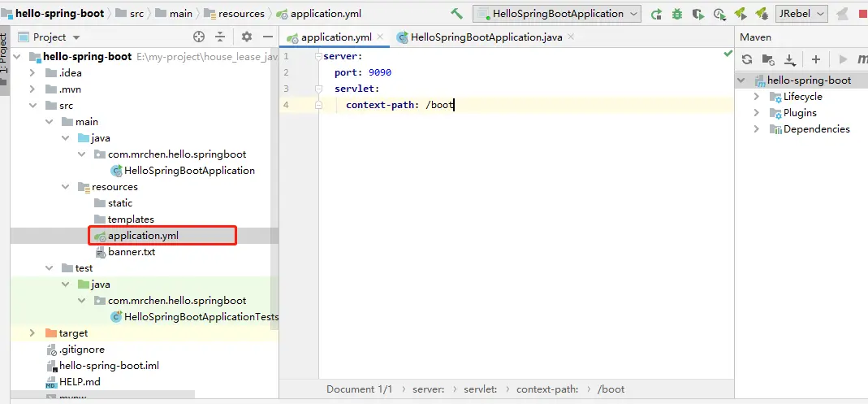Click the Maven Reimport refresh icon
Screen dimensions: 868x404
[x=747, y=59]
